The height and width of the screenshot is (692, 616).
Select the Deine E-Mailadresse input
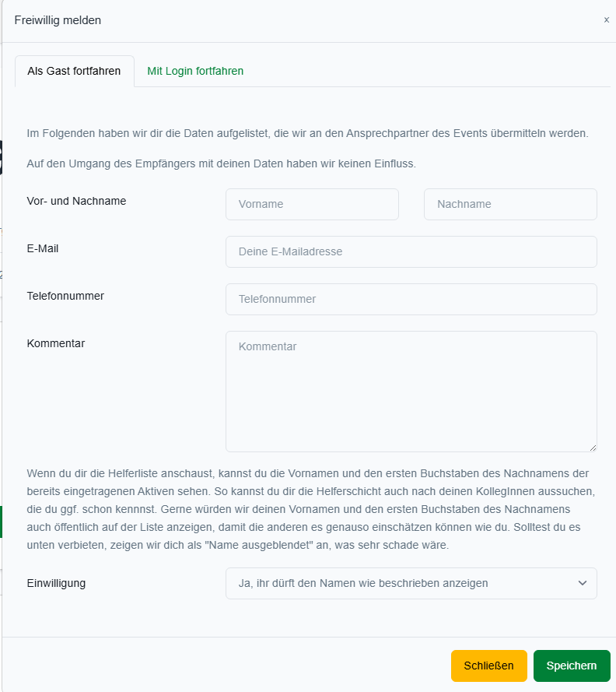(x=411, y=251)
